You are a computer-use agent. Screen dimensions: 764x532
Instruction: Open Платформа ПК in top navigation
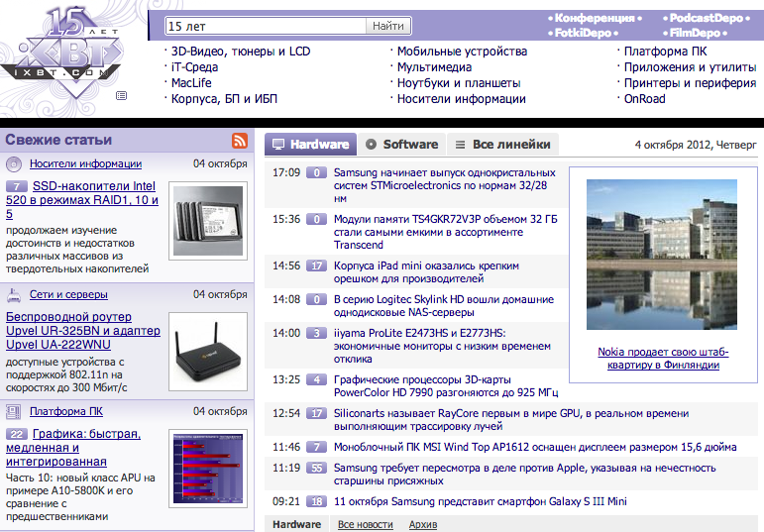(x=665, y=52)
